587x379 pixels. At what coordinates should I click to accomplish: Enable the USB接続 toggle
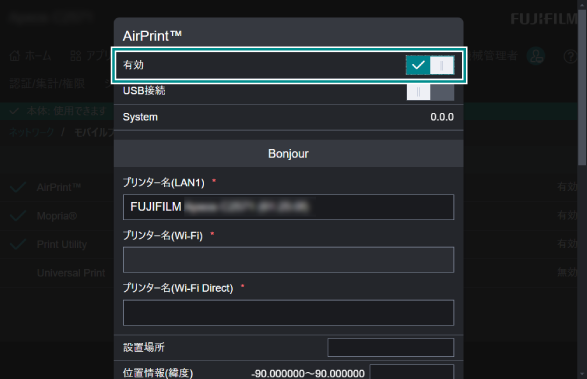[x=430, y=92]
